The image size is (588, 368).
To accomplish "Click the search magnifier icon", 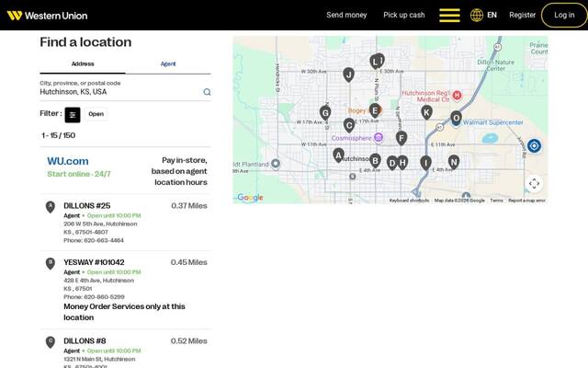I will pos(207,92).
